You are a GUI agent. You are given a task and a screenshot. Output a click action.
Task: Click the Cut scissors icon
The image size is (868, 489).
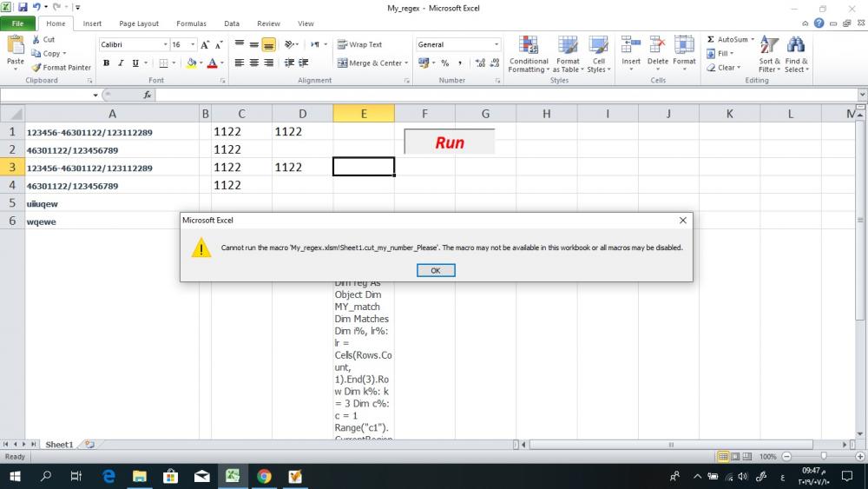pos(36,39)
